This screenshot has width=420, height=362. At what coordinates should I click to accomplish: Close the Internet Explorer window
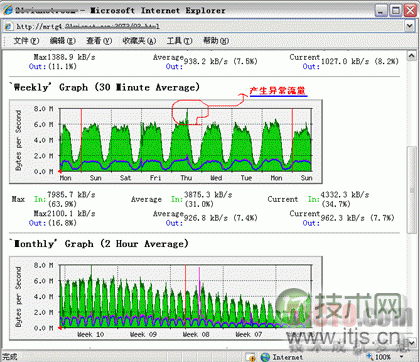410,10
